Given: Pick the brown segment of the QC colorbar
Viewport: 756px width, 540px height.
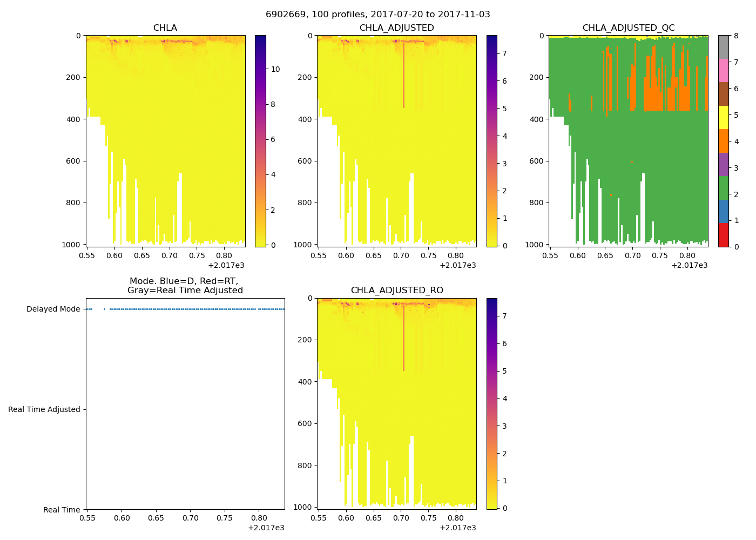Looking at the screenshot, I should tap(723, 94).
